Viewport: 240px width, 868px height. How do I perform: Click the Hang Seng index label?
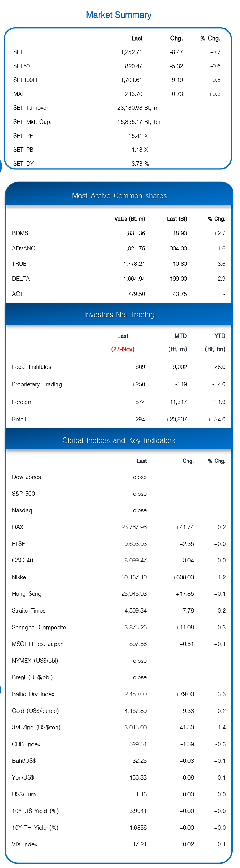tap(27, 594)
